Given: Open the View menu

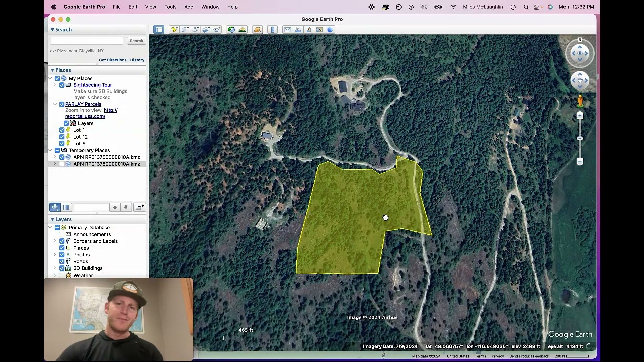Looking at the screenshot, I should 150,7.
